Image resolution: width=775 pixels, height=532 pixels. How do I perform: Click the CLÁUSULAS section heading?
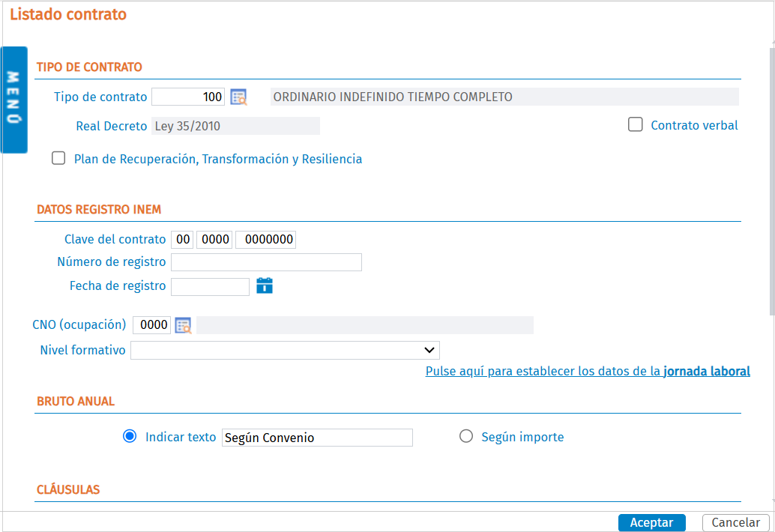click(68, 489)
